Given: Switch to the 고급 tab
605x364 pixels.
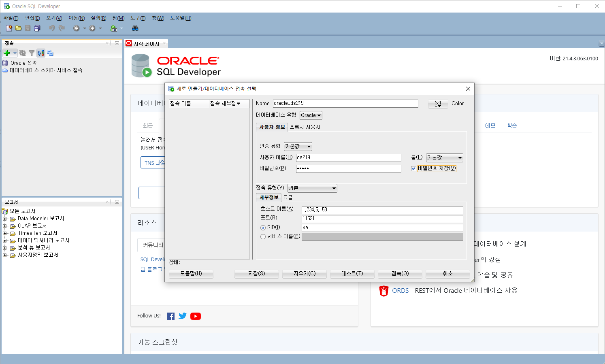Looking at the screenshot, I should [288, 198].
